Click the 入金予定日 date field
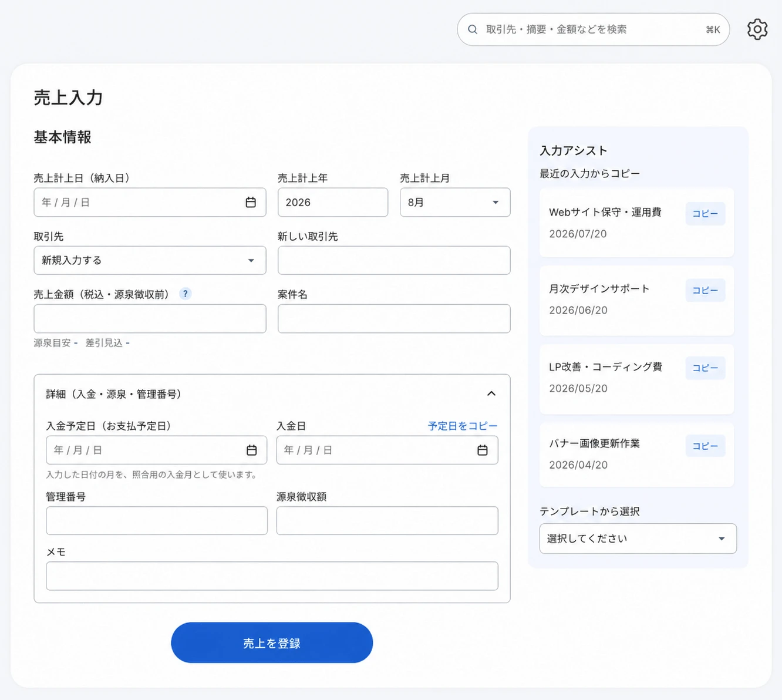Image resolution: width=782 pixels, height=700 pixels. click(x=156, y=450)
